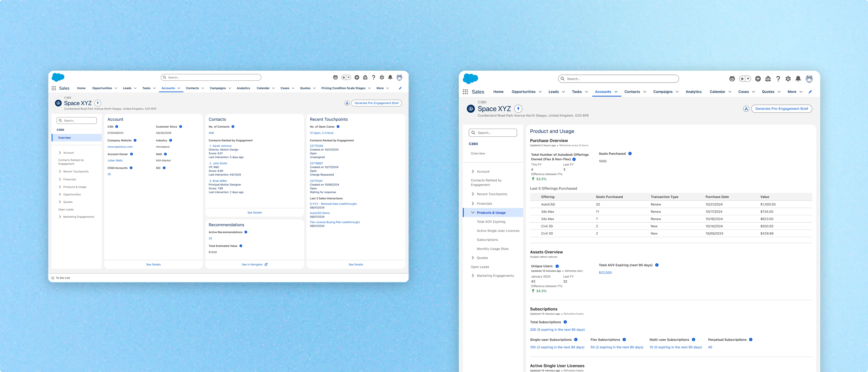Screen dimensions: 868x372
Task: Expand Opportunities dropdown in left window nav
Action: tap(116, 88)
